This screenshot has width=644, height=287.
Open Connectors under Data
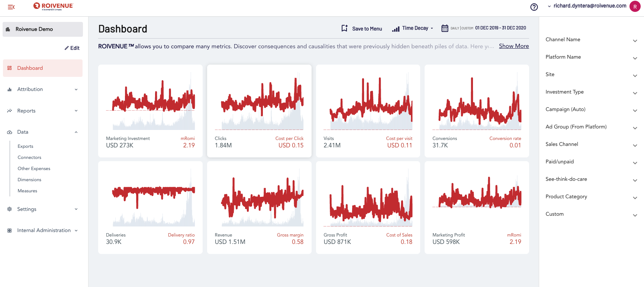point(29,157)
